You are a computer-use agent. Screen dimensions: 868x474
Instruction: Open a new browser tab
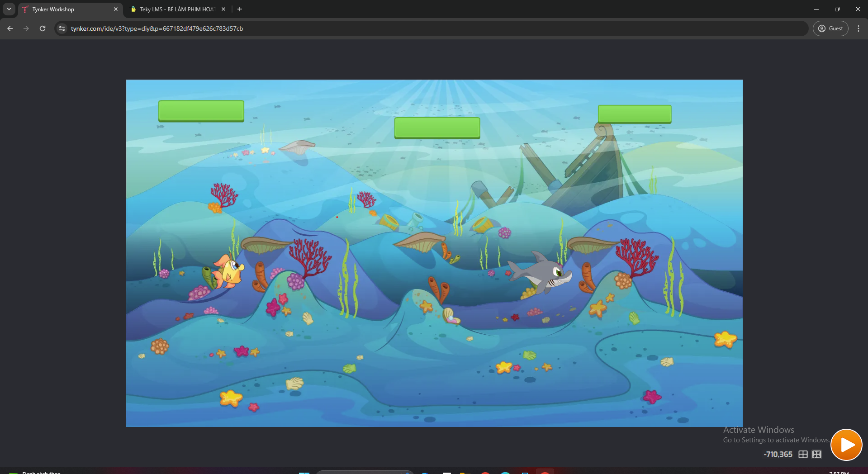[240, 9]
